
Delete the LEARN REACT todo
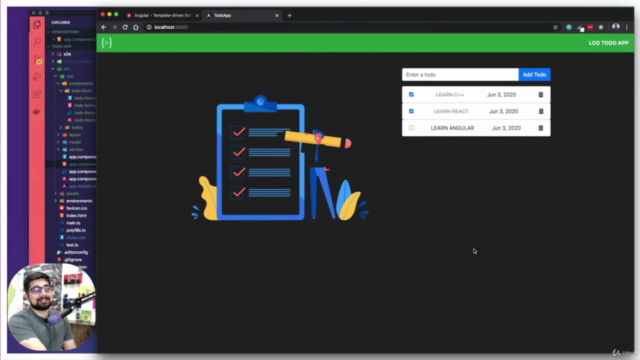541,111
